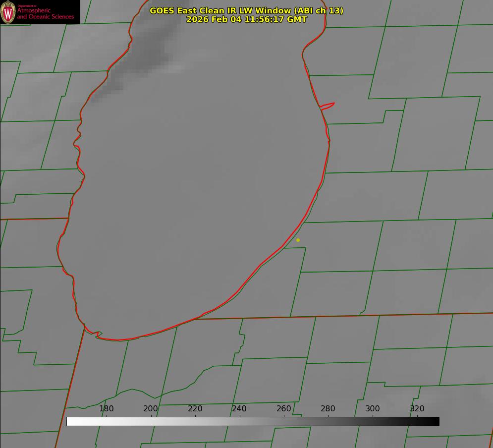This screenshot has height=448, width=493.
Task: Click the black right end of the colorbar
Action: pos(436,421)
